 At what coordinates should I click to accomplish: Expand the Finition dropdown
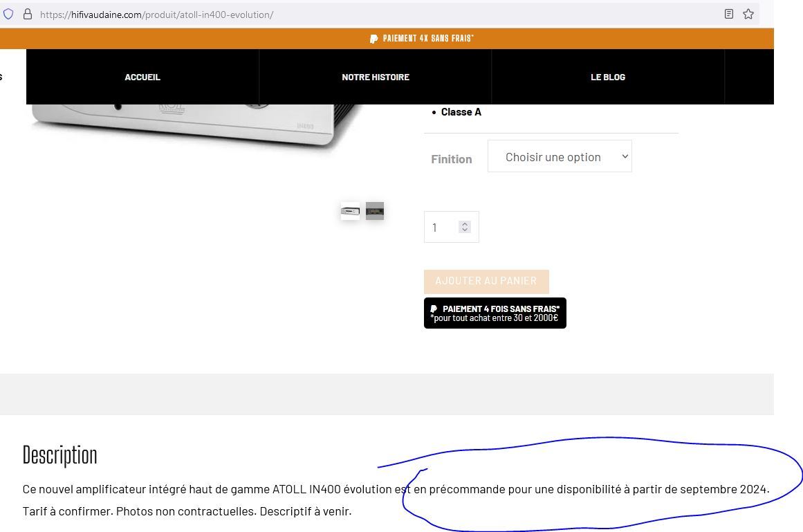point(560,156)
